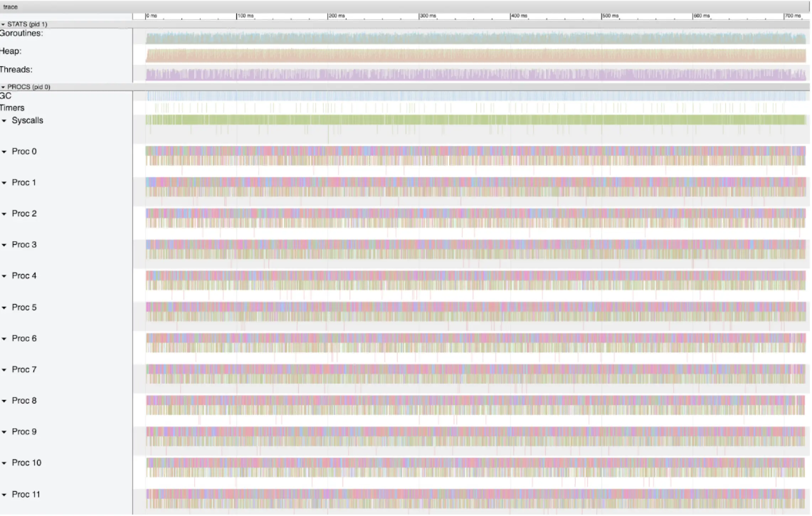This screenshot has height=516, width=812.
Task: Select the Proc 7 row label
Action: click(24, 370)
